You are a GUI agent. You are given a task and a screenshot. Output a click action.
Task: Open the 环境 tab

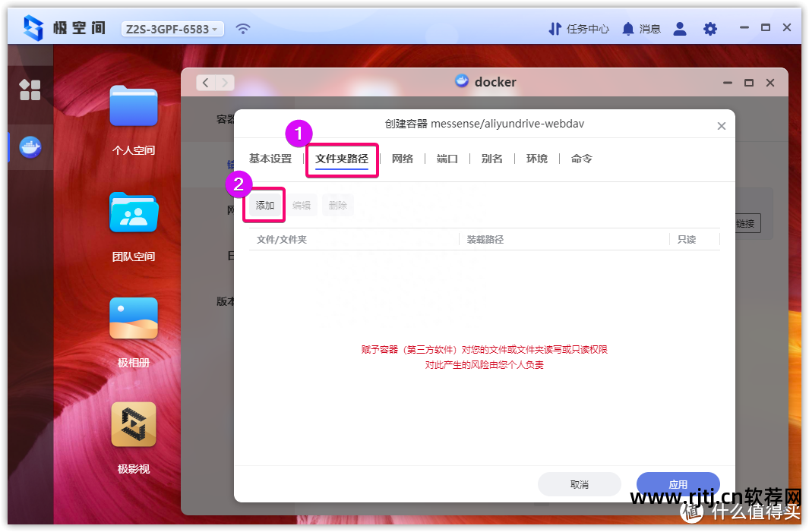click(537, 159)
